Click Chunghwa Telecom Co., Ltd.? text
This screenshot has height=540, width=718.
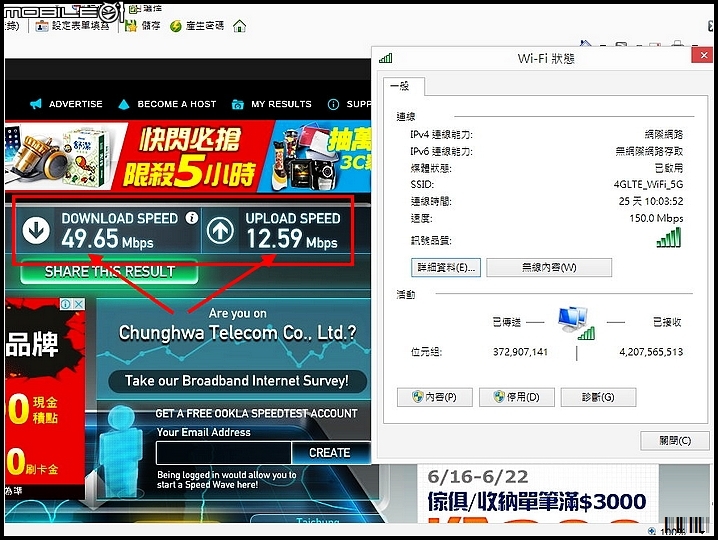click(x=237, y=333)
